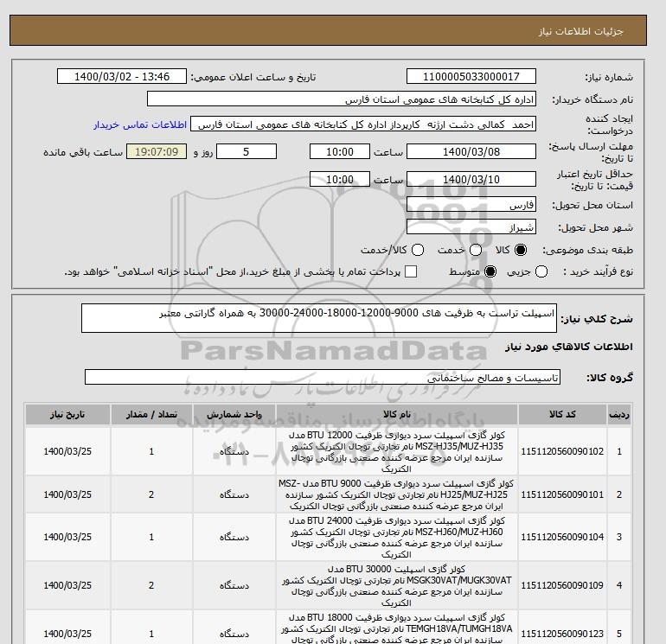Choose the جزیی purchase type radio

(541, 271)
